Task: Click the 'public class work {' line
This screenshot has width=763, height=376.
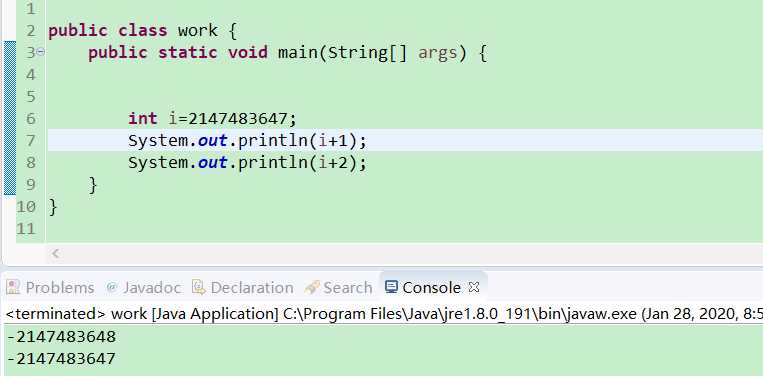Action: coord(143,31)
